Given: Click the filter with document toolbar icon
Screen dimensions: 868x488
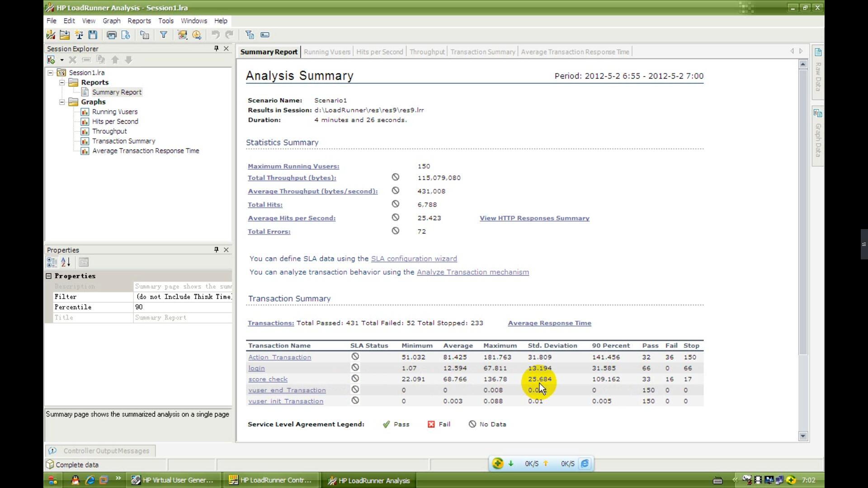Looking at the screenshot, I should click(x=249, y=35).
